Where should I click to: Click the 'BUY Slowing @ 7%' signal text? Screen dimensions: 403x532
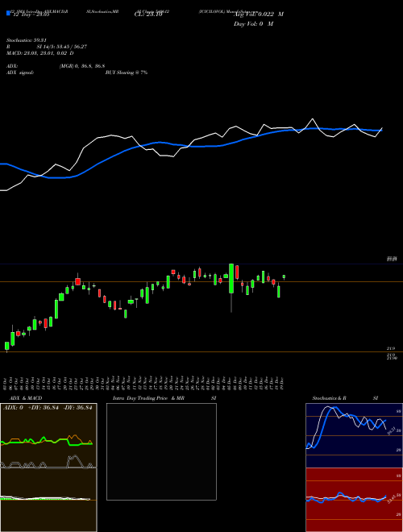click(127, 73)
